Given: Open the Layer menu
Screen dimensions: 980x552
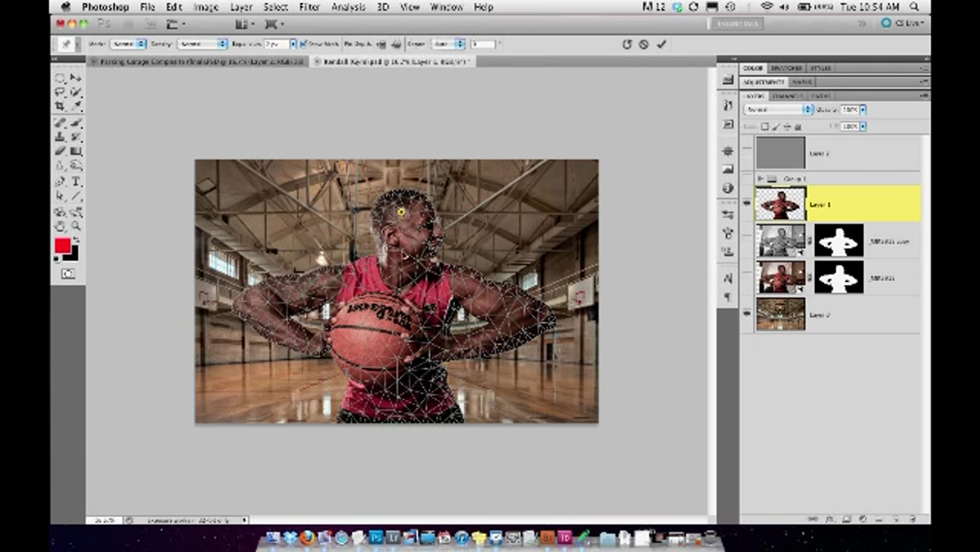Looking at the screenshot, I should click(241, 7).
